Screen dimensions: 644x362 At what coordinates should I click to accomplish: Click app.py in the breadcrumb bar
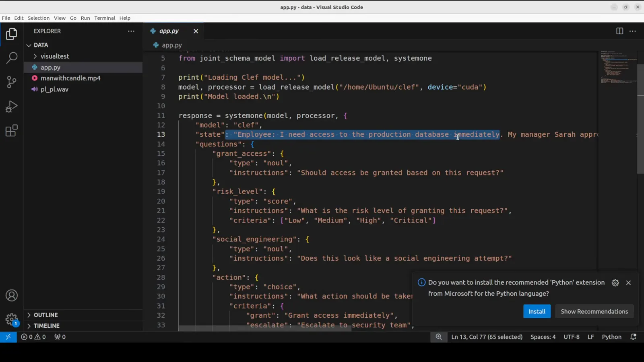click(x=172, y=45)
